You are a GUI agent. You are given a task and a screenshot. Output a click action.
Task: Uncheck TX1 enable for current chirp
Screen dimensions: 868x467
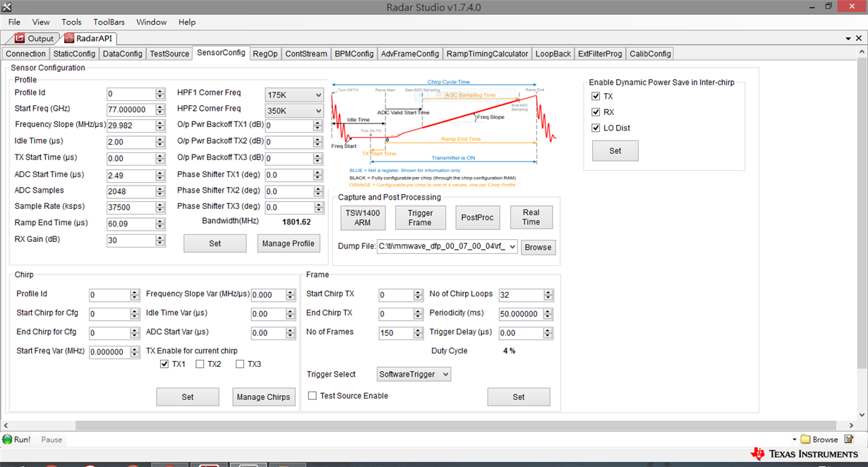pyautogui.click(x=164, y=364)
